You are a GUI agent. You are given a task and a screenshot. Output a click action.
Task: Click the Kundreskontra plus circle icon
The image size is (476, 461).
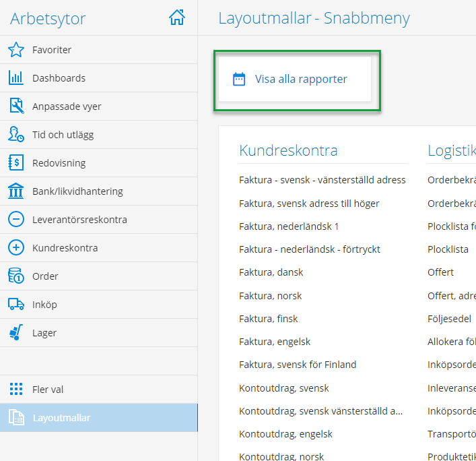15,247
